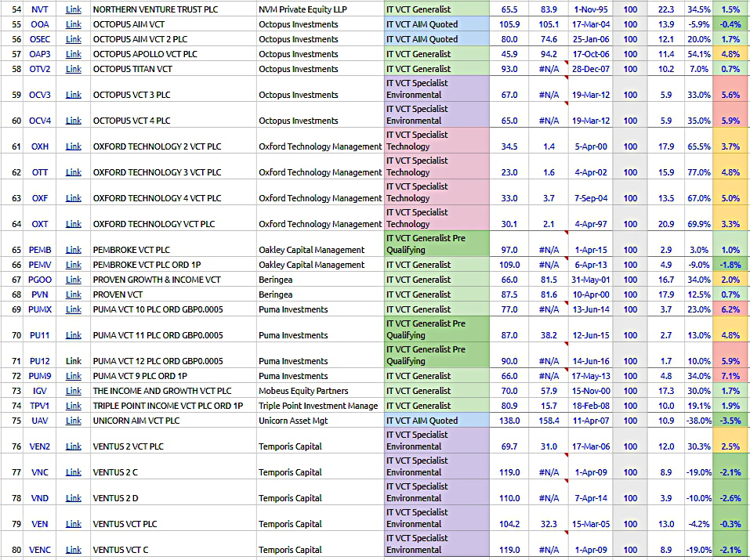The height and width of the screenshot is (560, 750).
Task: Select ticker cell PU12
Action: (x=40, y=356)
